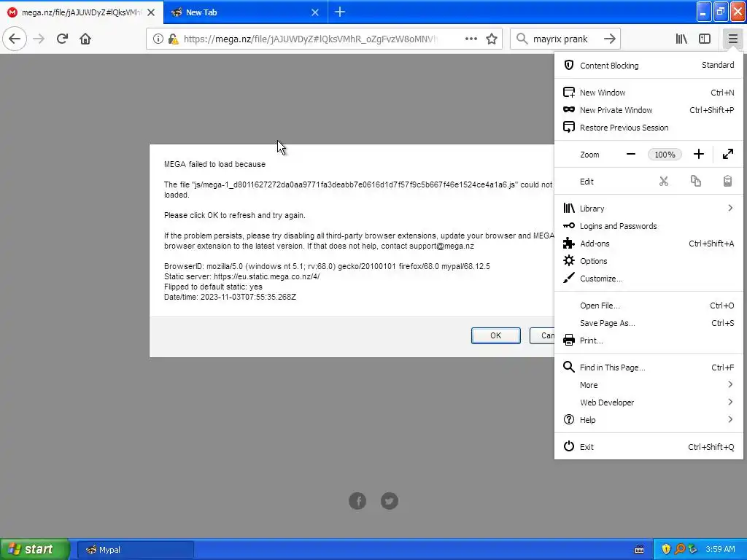This screenshot has width=747, height=560.
Task: Select Restore Previous Session
Action: coord(649,128)
